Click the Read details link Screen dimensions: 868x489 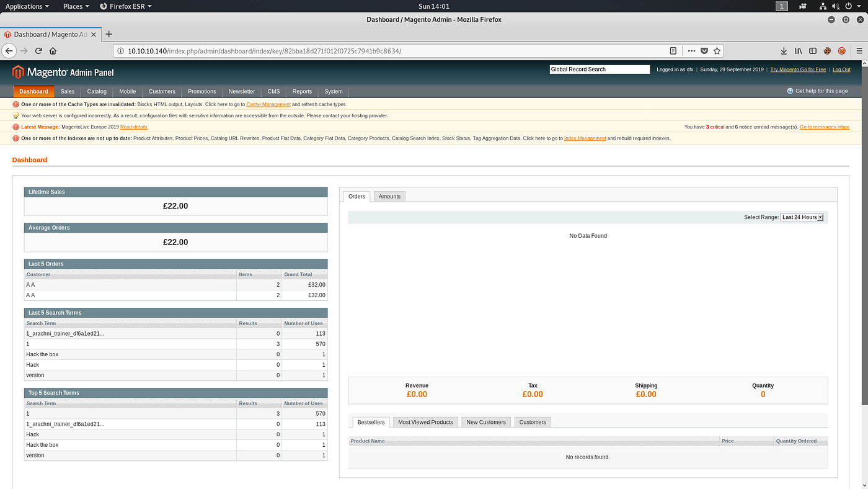click(134, 127)
